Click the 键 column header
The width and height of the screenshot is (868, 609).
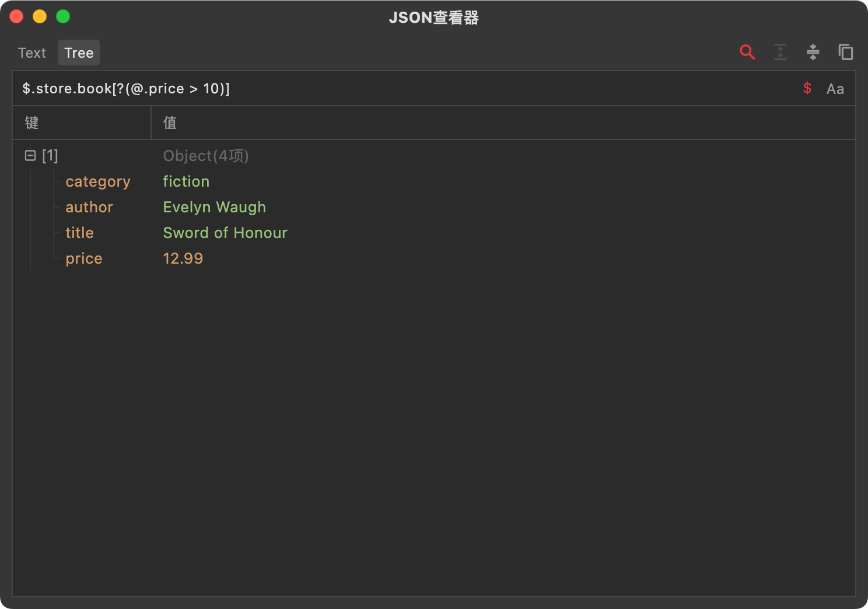point(32,123)
